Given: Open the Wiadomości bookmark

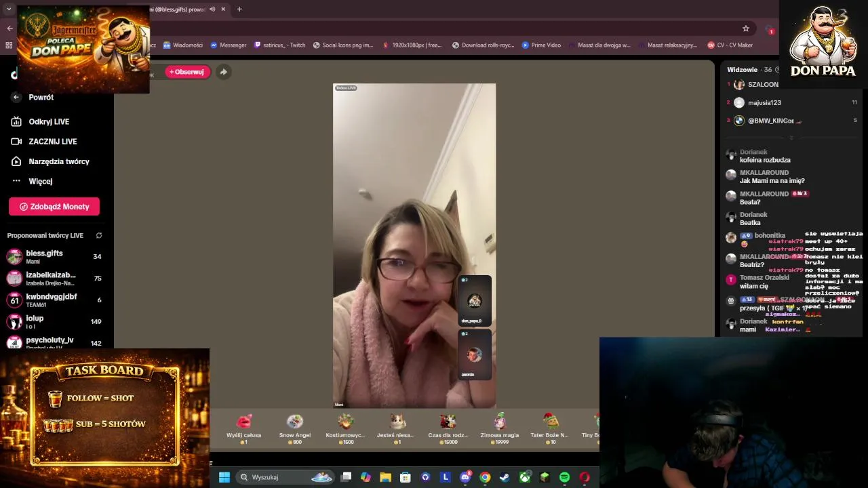Looking at the screenshot, I should [x=183, y=45].
